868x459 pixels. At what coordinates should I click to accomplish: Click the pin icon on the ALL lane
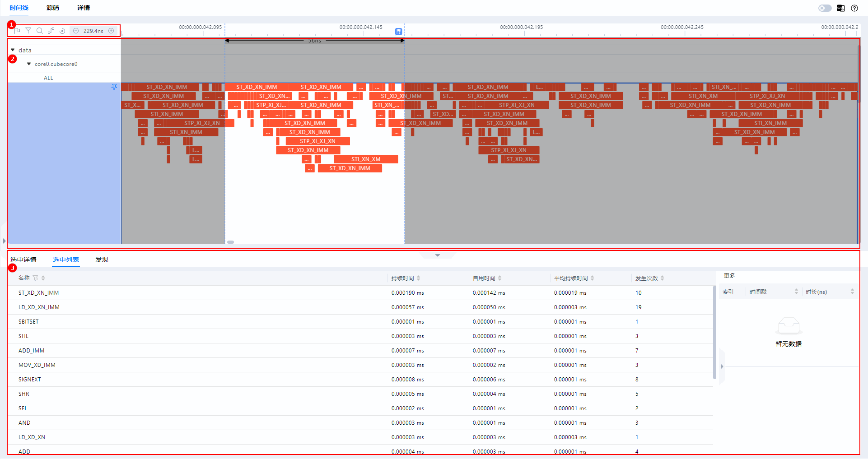point(114,87)
